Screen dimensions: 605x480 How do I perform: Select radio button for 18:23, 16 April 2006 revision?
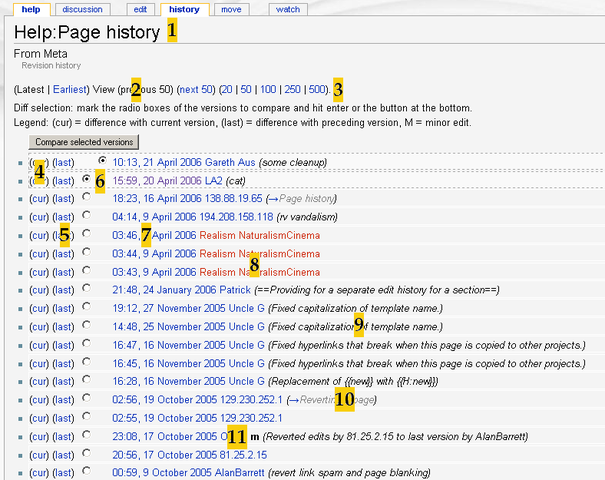pyautogui.click(x=88, y=199)
